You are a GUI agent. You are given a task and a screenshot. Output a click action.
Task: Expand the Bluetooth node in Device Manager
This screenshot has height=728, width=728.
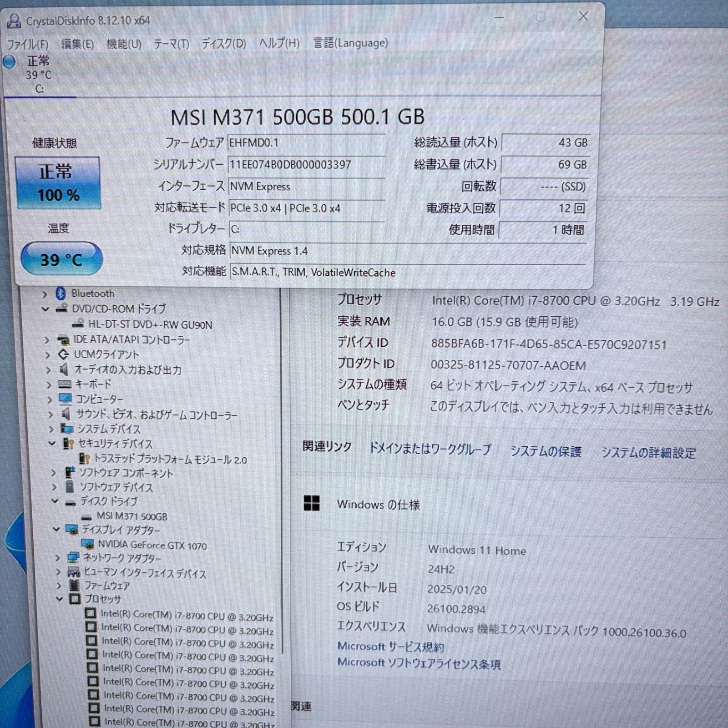coord(45,294)
